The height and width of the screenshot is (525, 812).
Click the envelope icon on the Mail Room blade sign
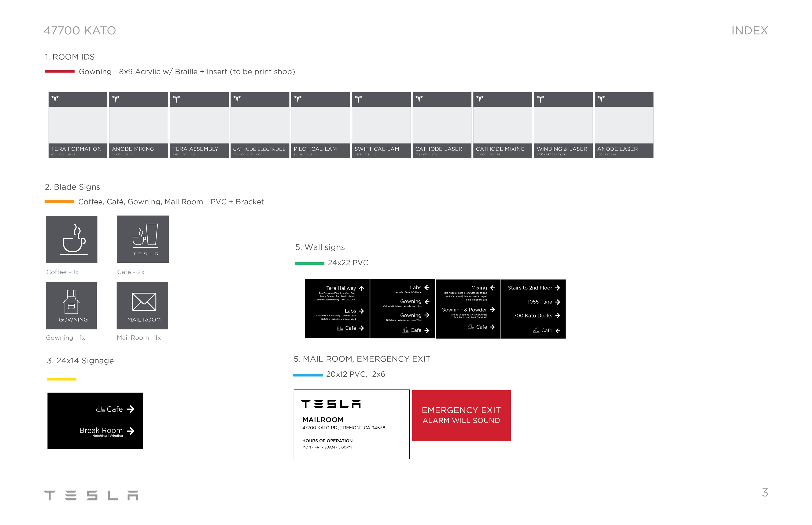(x=144, y=302)
